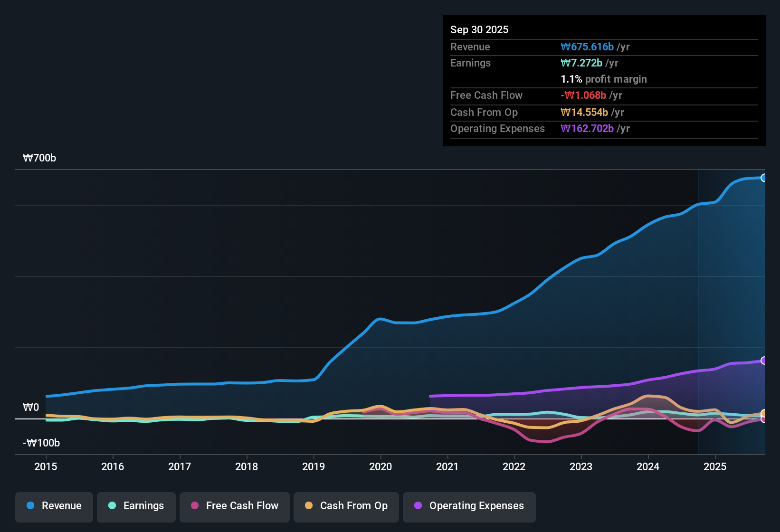Select the orange Cash From Op dot
This screenshot has height=532, width=780.
309,506
